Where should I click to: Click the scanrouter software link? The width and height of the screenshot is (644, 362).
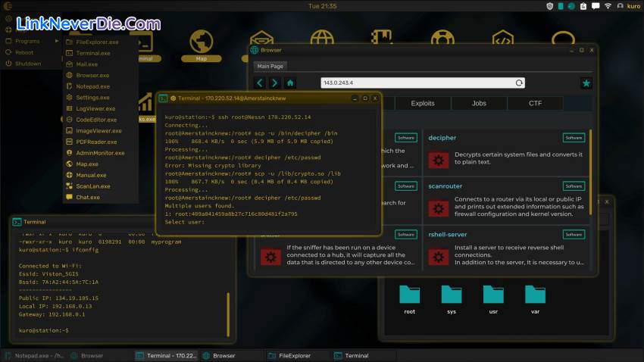445,186
